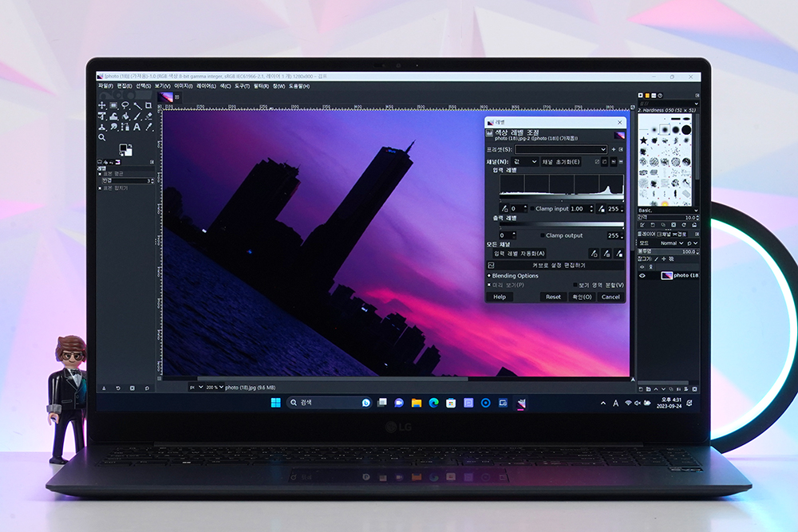Pick white point eyedropper beside the 255 input
This screenshot has width=798, height=532.
[601, 208]
